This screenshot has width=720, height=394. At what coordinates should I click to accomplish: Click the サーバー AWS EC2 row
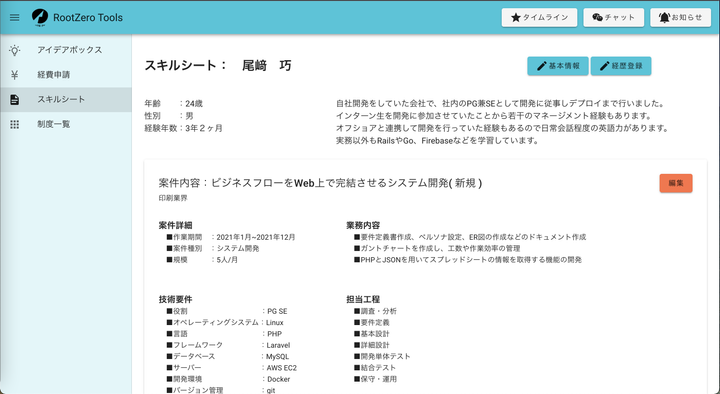point(232,368)
